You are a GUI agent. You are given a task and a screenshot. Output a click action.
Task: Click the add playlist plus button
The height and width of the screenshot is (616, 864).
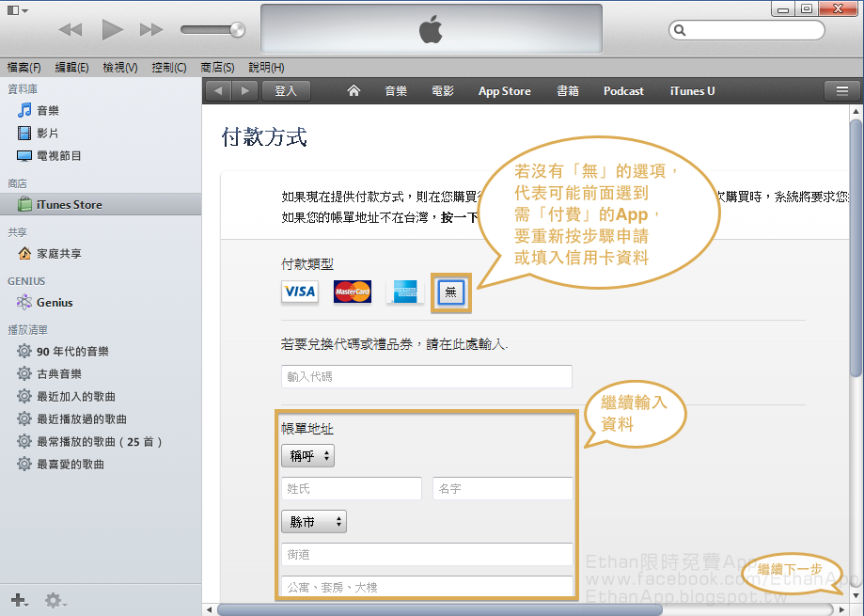(20, 600)
